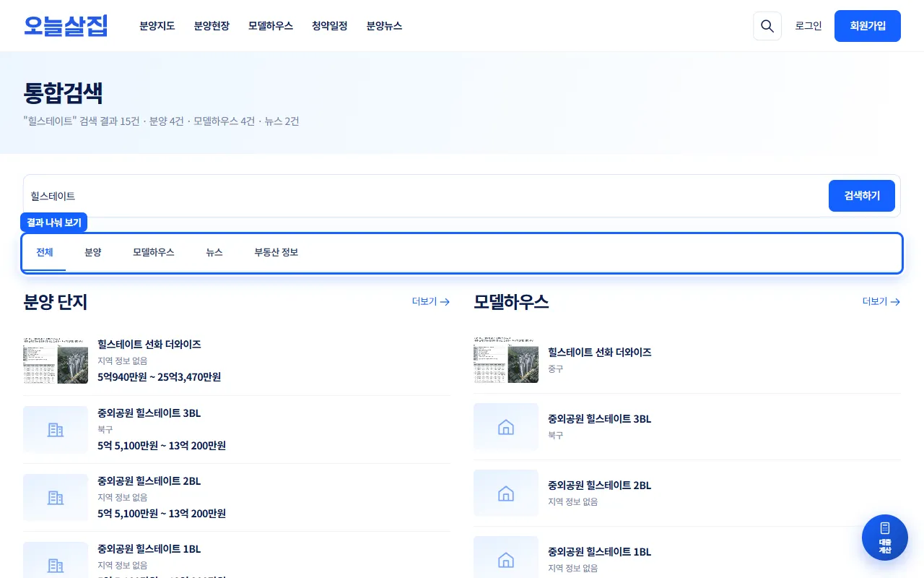Open 중외공원 힐스테이트 3BL title under 모델하우스
The width and height of the screenshot is (924, 578).
tap(600, 419)
